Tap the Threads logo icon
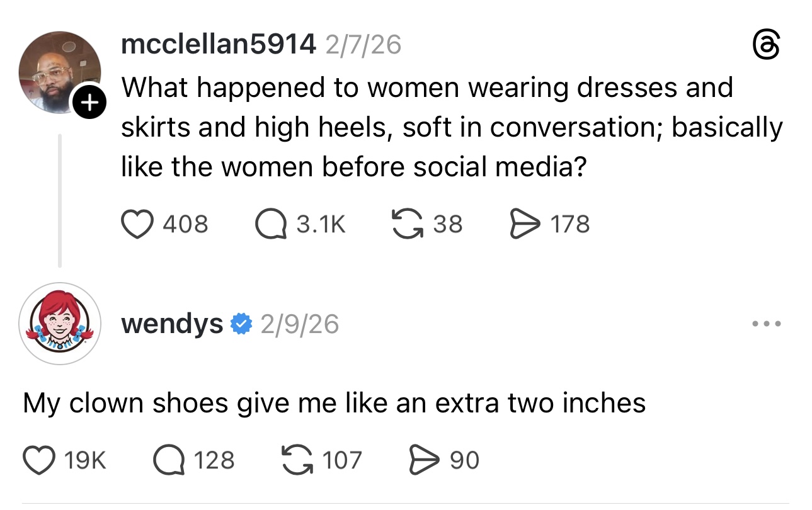This screenshot has width=812, height=510. tap(767, 47)
